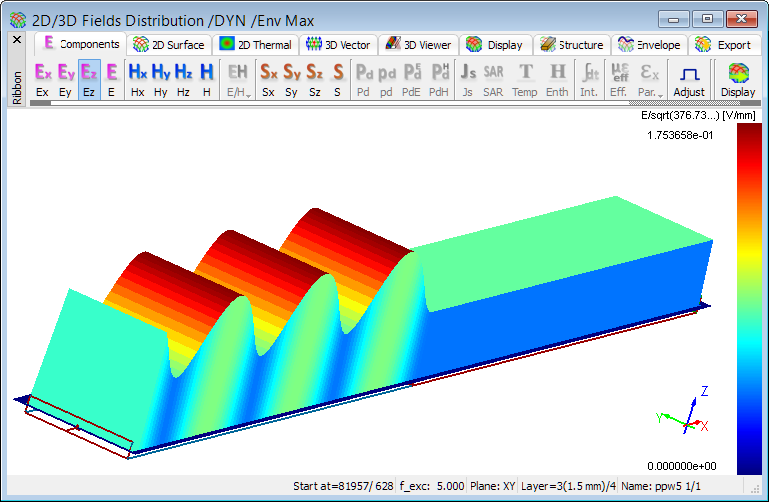Open the Adjust scale tool

point(688,79)
